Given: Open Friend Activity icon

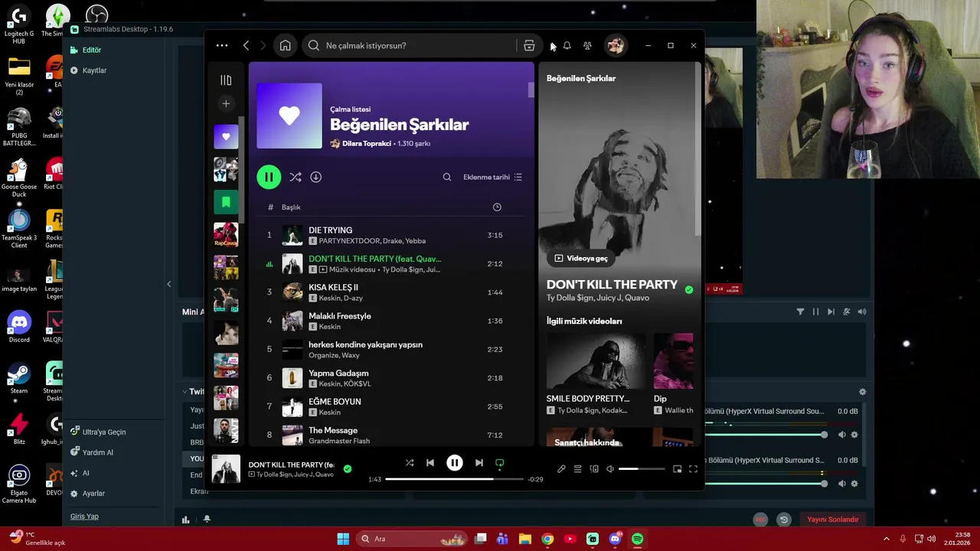Looking at the screenshot, I should coord(587,45).
